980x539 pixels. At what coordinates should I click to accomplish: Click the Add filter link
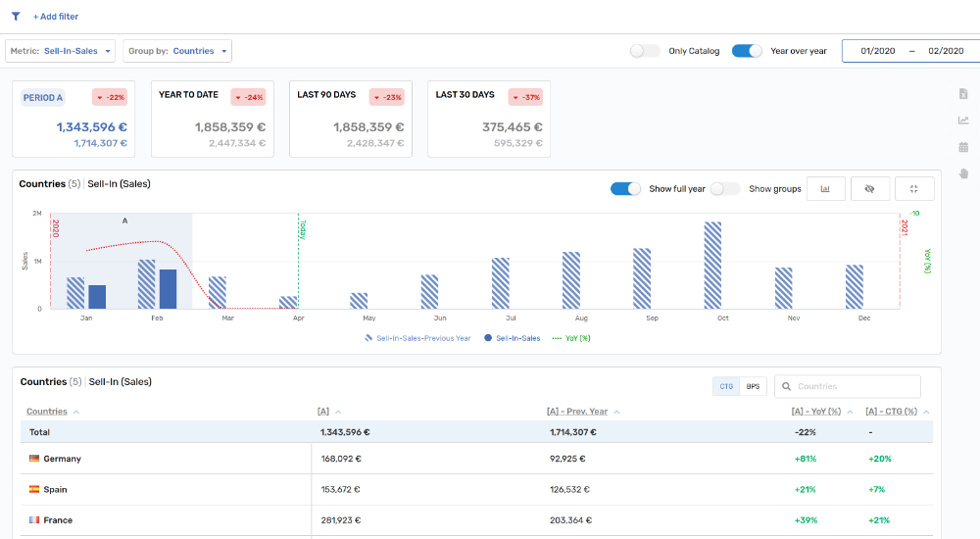pos(56,17)
